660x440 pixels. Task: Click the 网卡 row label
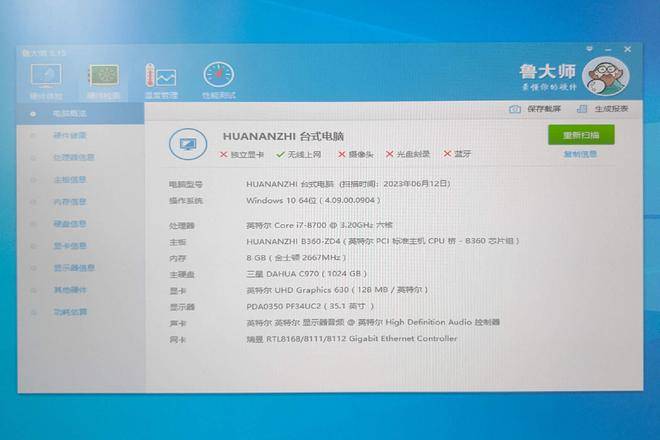pyautogui.click(x=177, y=339)
